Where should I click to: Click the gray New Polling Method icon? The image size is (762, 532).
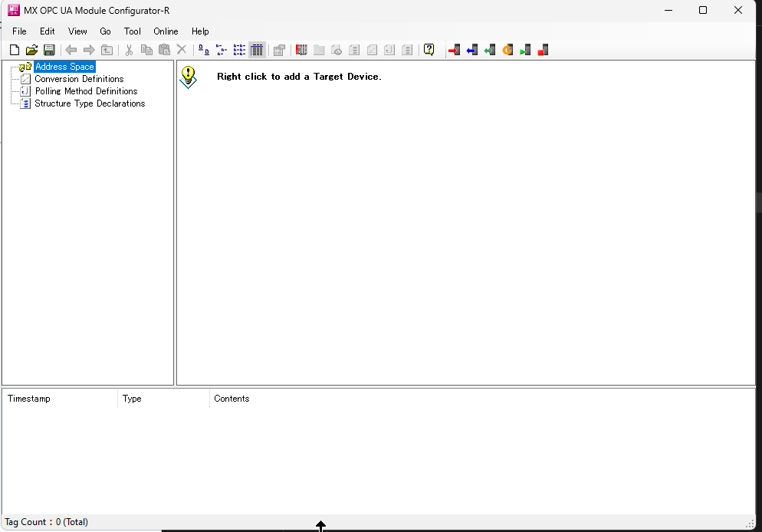click(389, 50)
